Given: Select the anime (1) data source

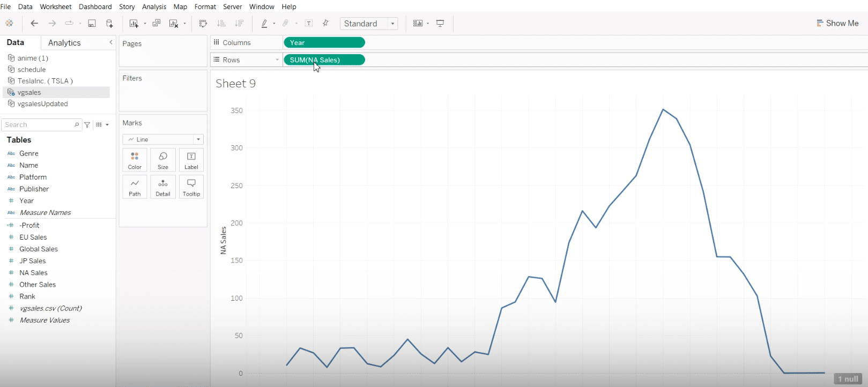Looking at the screenshot, I should [x=33, y=58].
